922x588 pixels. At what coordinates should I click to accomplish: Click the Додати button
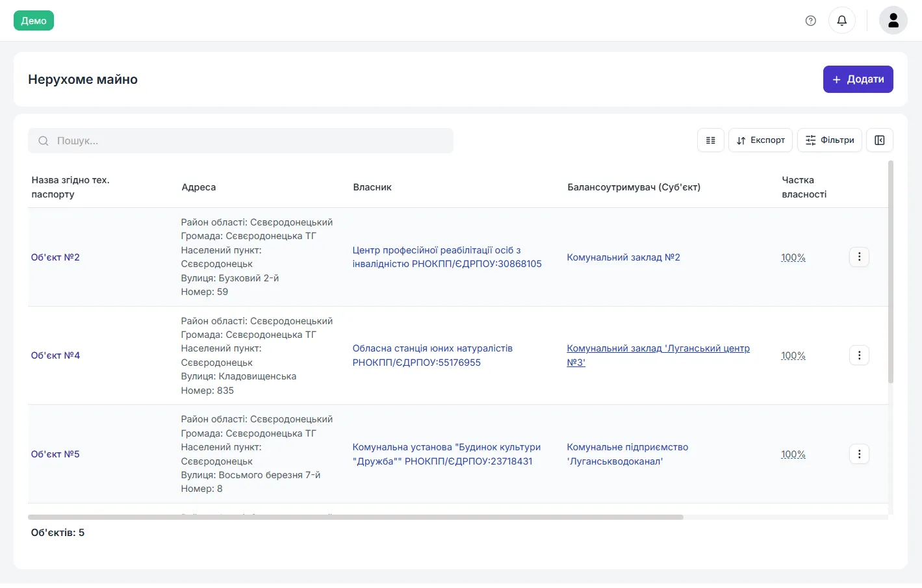coord(858,79)
